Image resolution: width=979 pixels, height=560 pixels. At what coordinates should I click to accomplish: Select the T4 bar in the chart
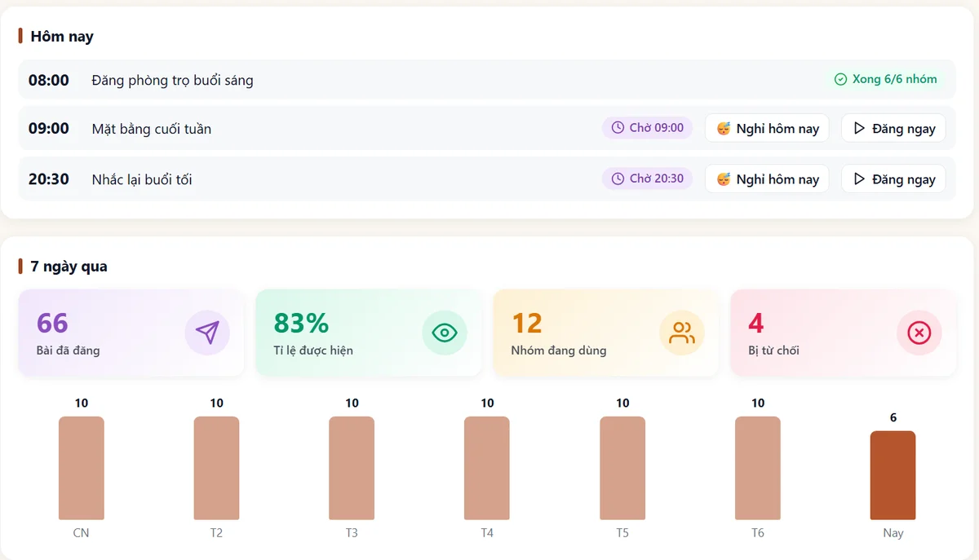pyautogui.click(x=487, y=468)
